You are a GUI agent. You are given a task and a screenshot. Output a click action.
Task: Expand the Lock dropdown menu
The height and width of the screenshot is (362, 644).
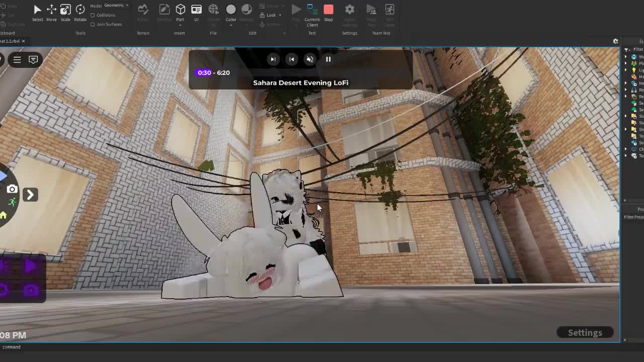pyautogui.click(x=280, y=15)
